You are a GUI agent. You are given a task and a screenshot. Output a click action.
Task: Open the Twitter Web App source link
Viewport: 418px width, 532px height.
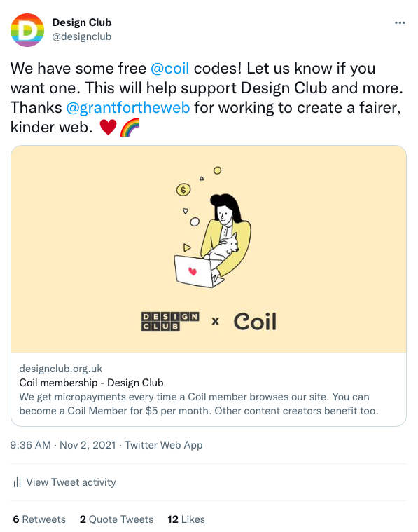pos(164,445)
